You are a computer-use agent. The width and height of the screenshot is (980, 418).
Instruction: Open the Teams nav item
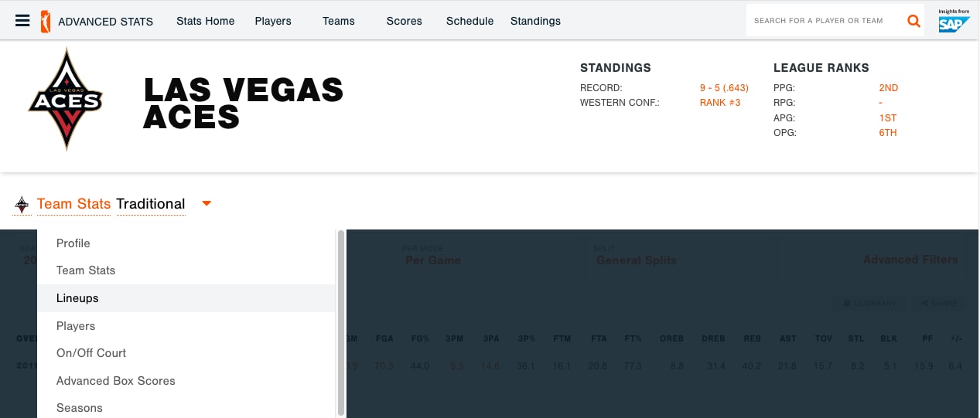pyautogui.click(x=338, y=21)
